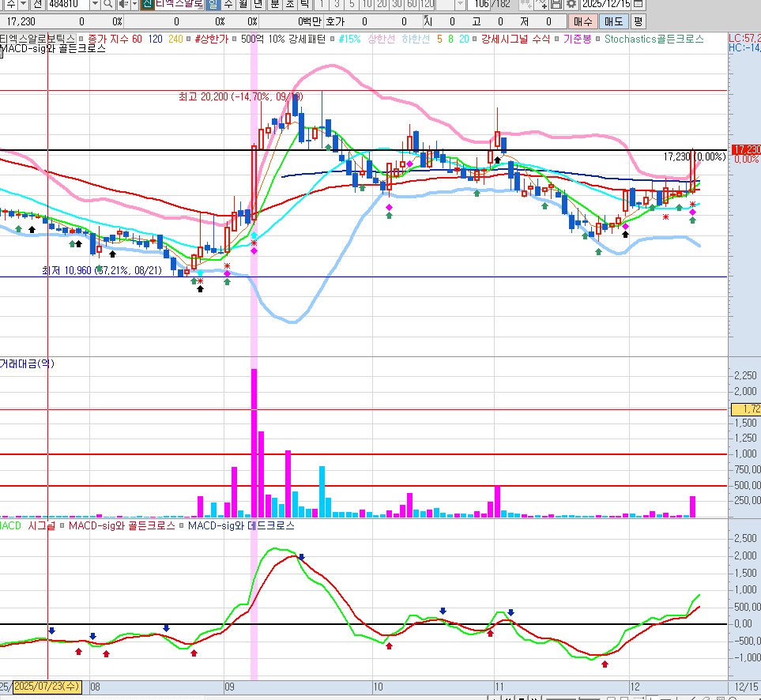
Task: Click the chart link icon left of plus icon
Action: 526,5
